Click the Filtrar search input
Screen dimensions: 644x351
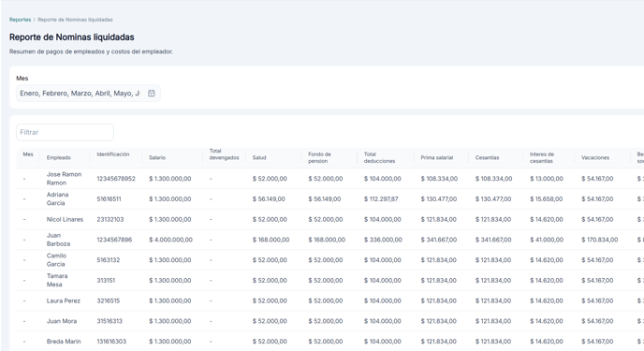coord(65,132)
